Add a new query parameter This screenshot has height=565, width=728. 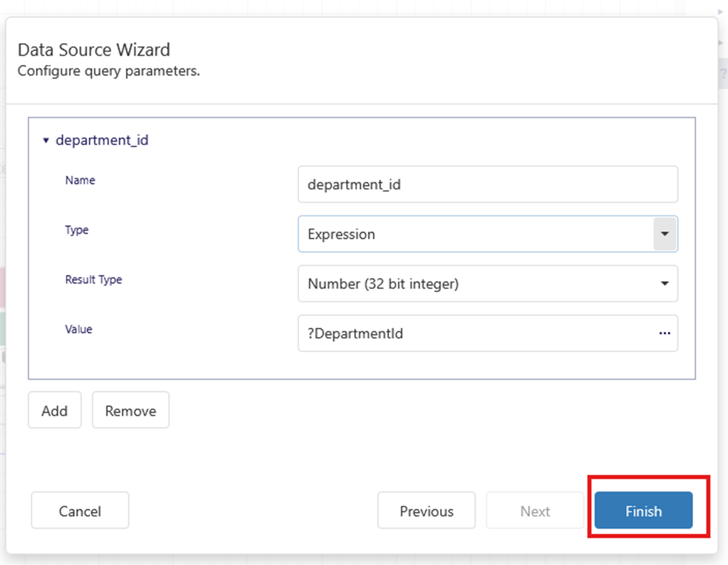(54, 411)
